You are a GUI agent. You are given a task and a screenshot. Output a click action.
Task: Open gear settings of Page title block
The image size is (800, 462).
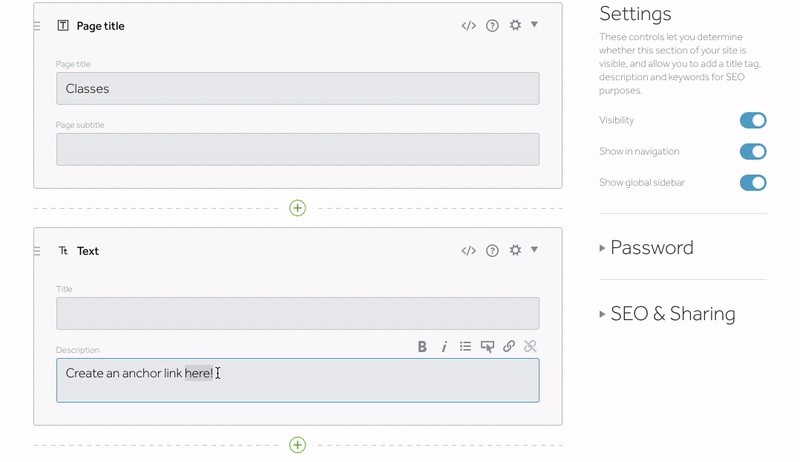pyautogui.click(x=515, y=25)
